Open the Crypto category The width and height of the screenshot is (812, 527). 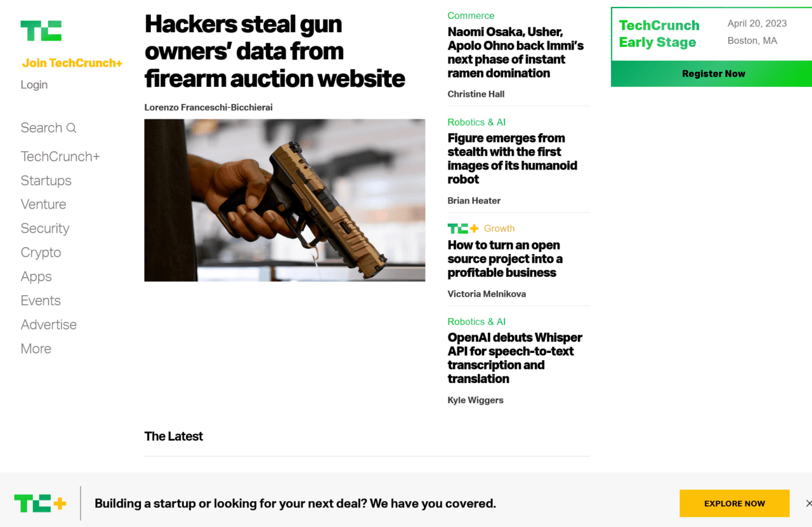(x=41, y=252)
